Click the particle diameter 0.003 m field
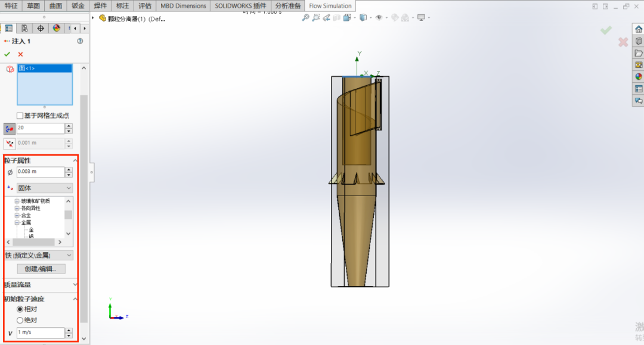The width and height of the screenshot is (644, 345). pyautogui.click(x=41, y=172)
